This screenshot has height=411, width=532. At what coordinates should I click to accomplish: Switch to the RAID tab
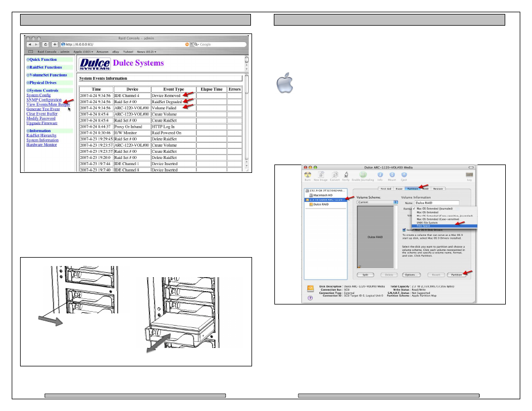425,188
